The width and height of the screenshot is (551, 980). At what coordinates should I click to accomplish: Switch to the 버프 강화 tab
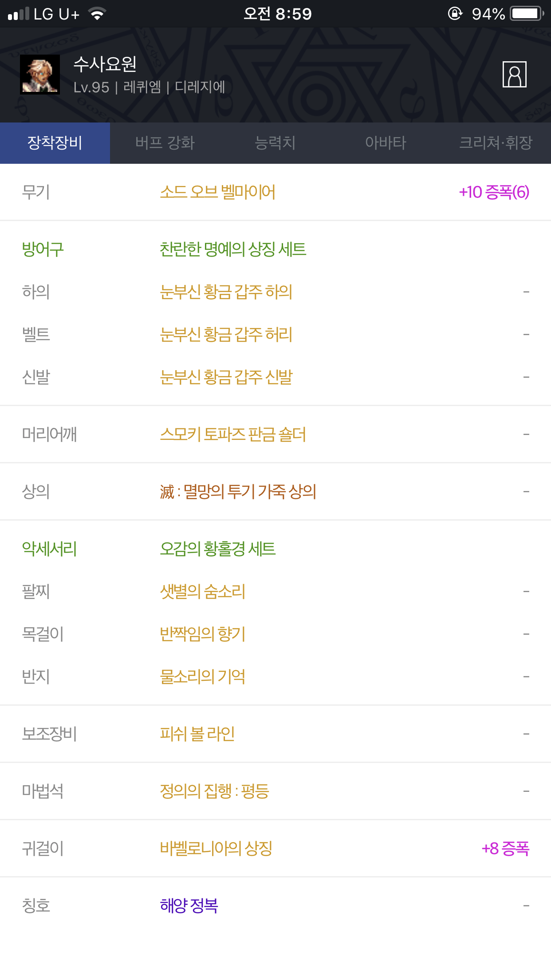(x=165, y=143)
